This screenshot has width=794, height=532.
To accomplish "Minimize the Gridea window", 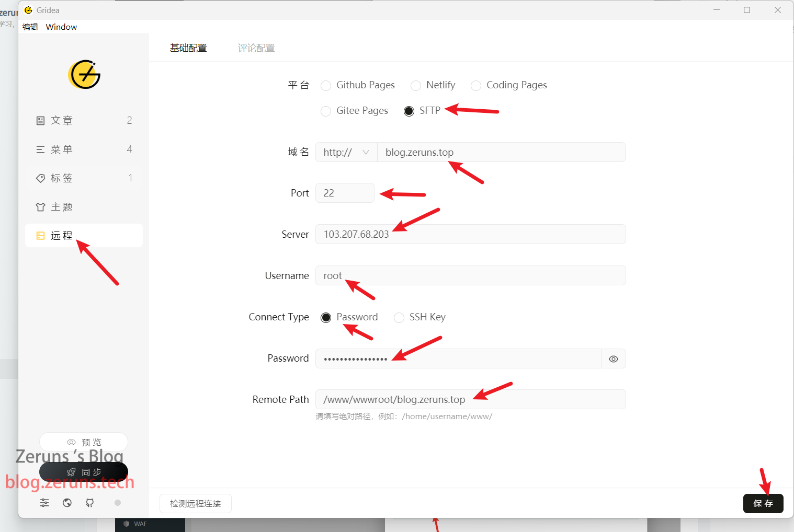I will click(x=717, y=10).
